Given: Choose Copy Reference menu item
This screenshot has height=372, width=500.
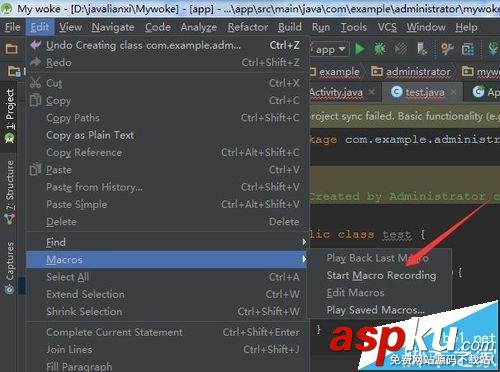Looking at the screenshot, I should 166,152.
